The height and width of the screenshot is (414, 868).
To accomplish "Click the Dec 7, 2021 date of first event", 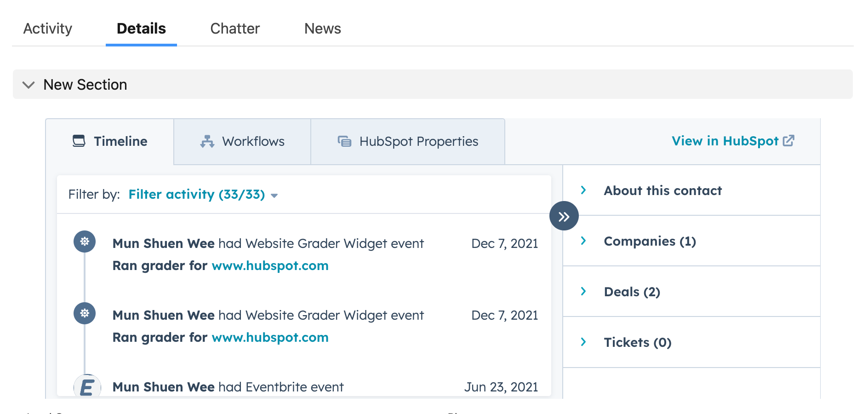I will pyautogui.click(x=505, y=243).
